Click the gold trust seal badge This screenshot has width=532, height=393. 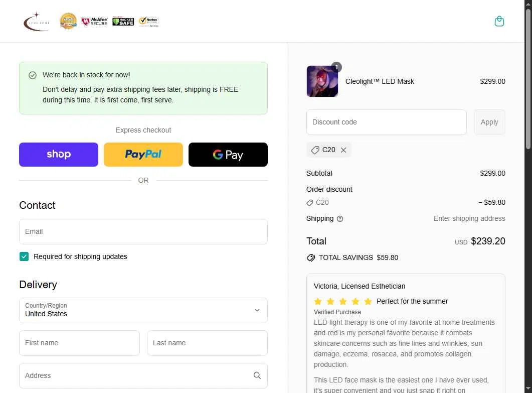point(68,21)
